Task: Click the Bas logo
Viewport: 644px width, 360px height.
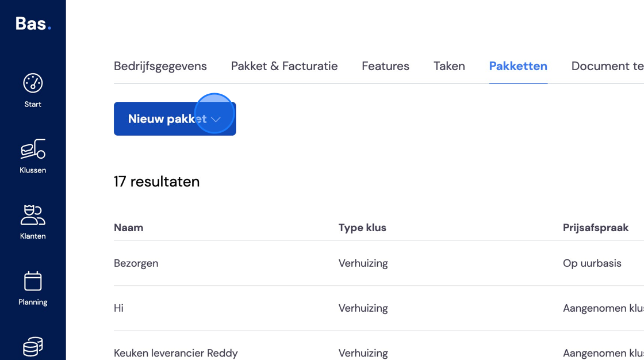Action: point(33,24)
